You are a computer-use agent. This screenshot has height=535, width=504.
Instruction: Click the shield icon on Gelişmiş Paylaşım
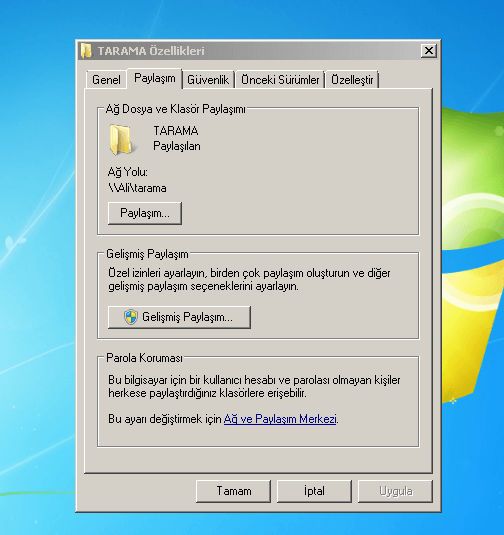tap(131, 317)
